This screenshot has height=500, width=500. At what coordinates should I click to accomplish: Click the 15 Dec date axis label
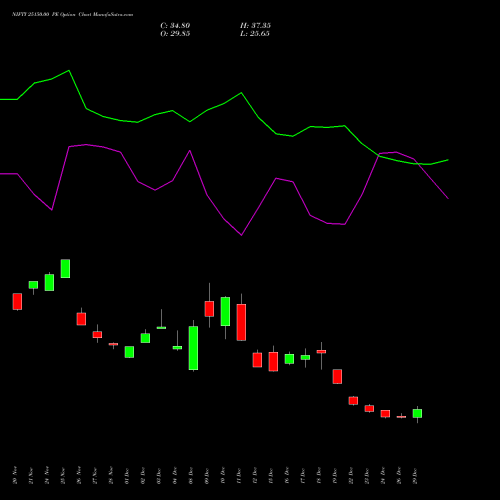271,475
